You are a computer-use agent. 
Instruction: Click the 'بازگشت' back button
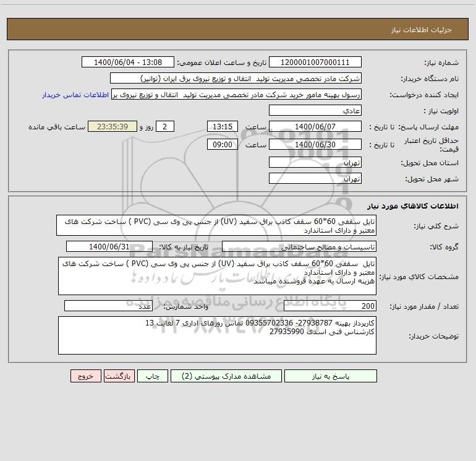click(119, 376)
